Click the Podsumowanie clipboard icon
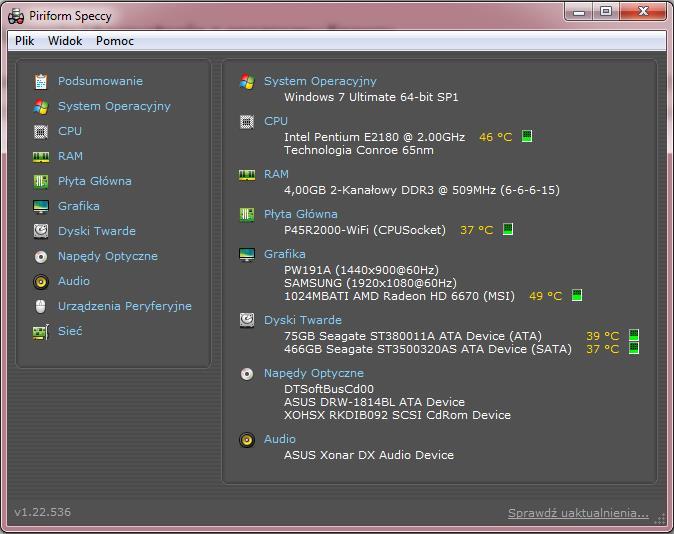 (x=41, y=81)
